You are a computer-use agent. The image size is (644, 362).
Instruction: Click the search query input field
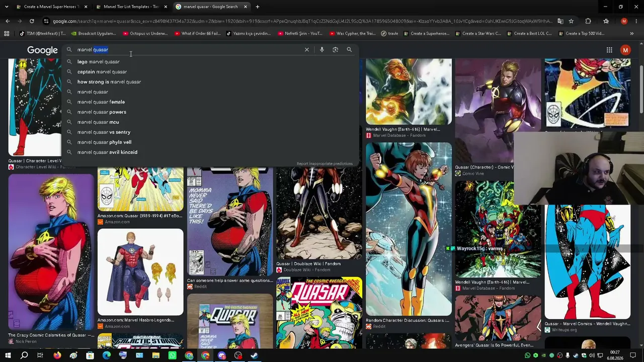point(186,50)
